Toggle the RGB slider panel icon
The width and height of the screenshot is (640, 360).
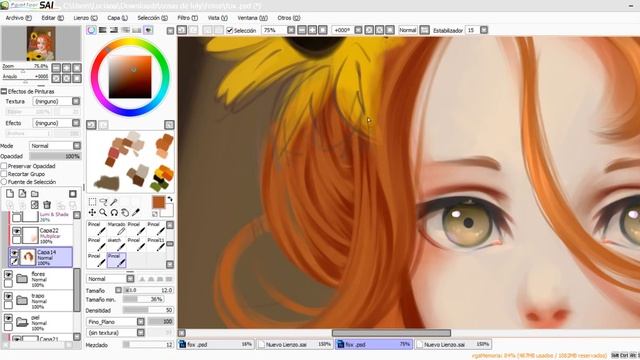pyautogui.click(x=102, y=30)
